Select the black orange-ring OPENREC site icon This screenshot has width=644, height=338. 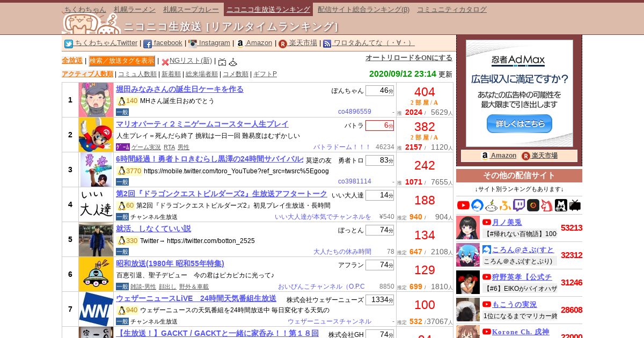[533, 205]
